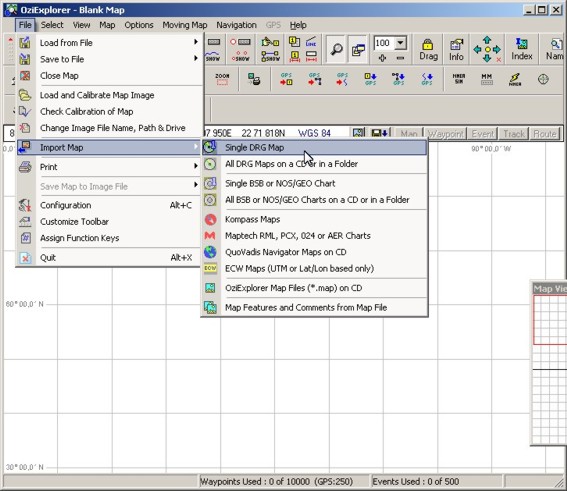
Task: Choose ECW Maps (UTM or Lat/Lon based only)
Action: tap(314, 269)
